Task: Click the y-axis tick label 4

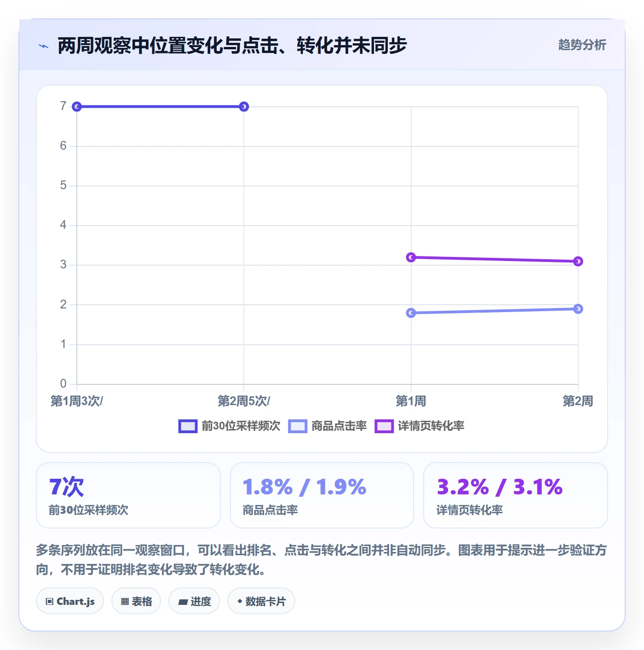Action: [63, 225]
